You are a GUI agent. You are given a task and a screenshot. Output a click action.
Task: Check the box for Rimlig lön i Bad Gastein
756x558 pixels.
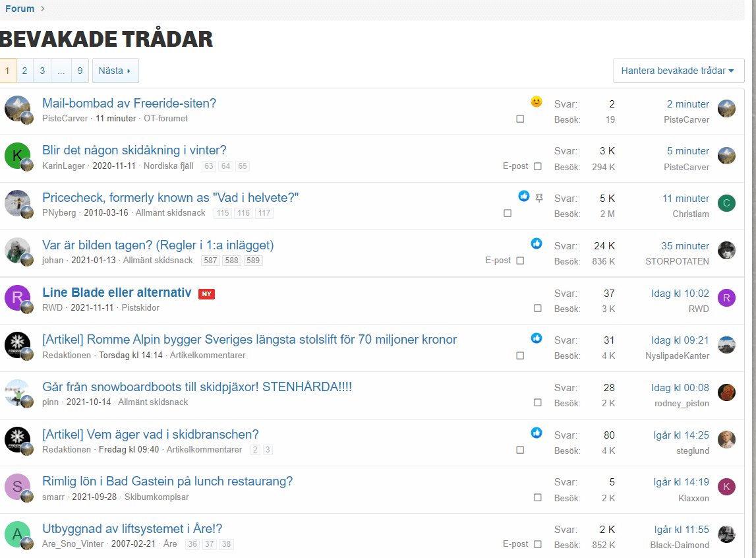[x=538, y=497]
